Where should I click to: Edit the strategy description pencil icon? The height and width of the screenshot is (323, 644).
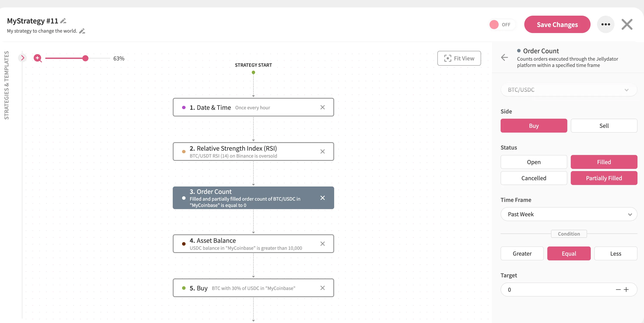82,31
